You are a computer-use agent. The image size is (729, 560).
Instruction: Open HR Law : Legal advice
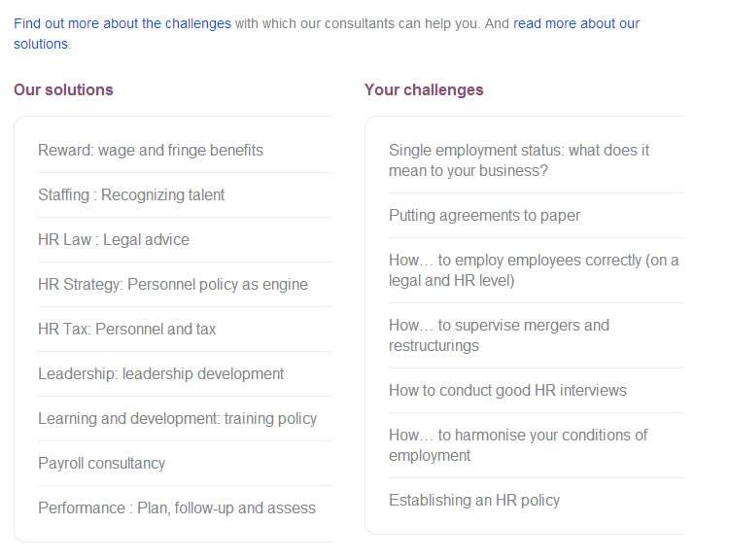114,239
